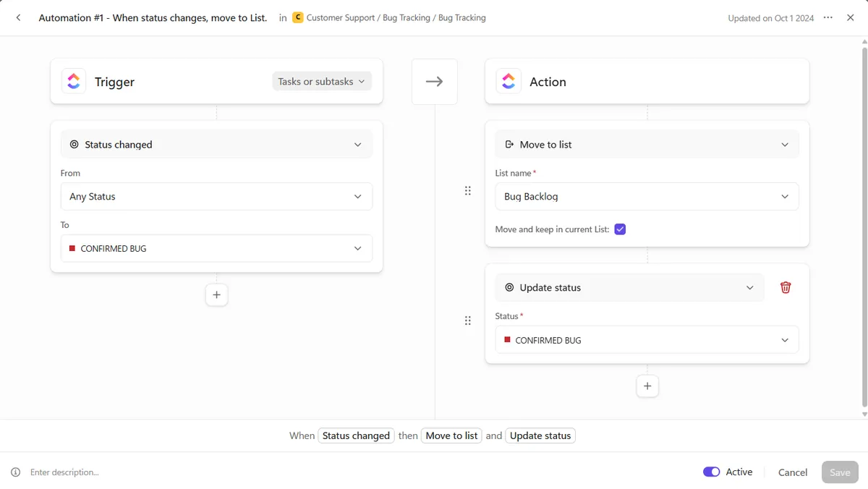The height and width of the screenshot is (489, 868).
Task: Click the ClickUp logo in Trigger card
Action: [x=74, y=81]
